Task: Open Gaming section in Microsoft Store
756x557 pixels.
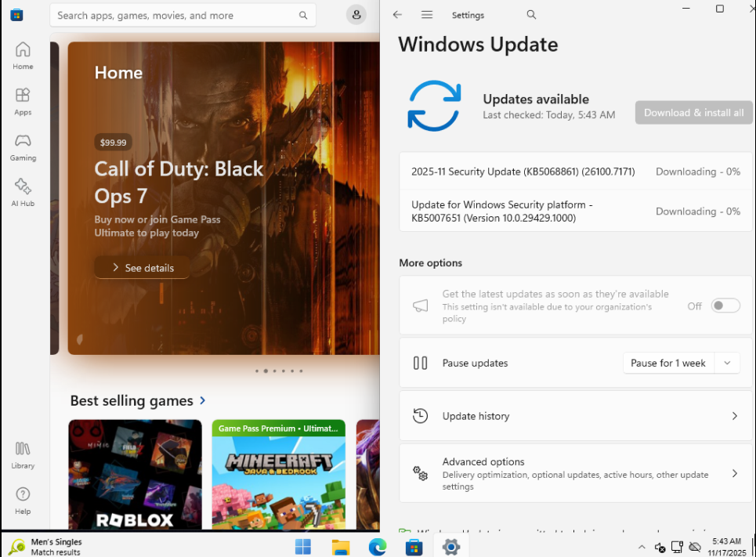Action: (x=23, y=147)
